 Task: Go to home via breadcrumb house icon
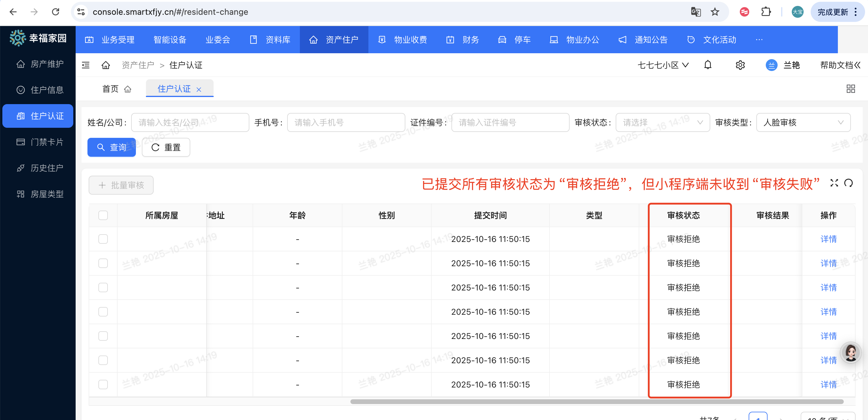[106, 65]
